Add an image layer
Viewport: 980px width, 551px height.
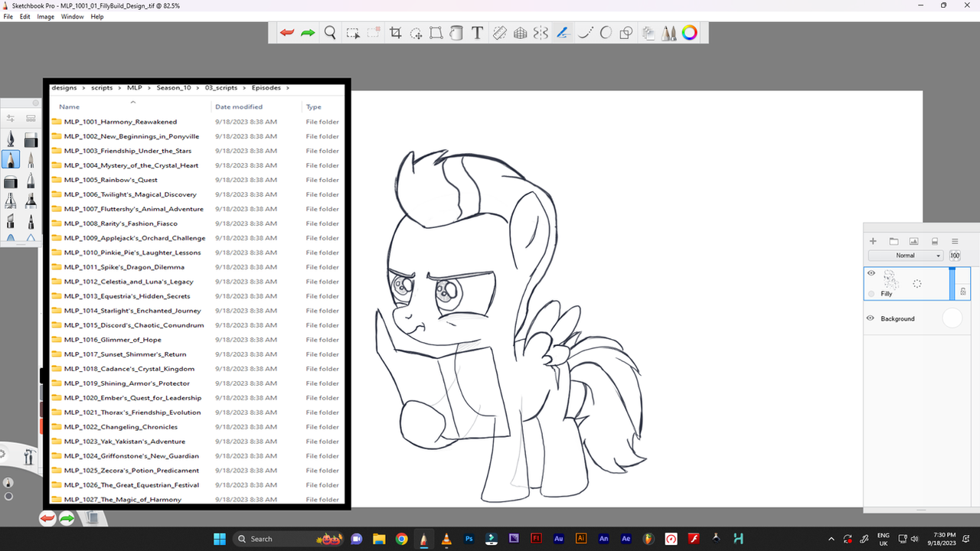(x=913, y=241)
